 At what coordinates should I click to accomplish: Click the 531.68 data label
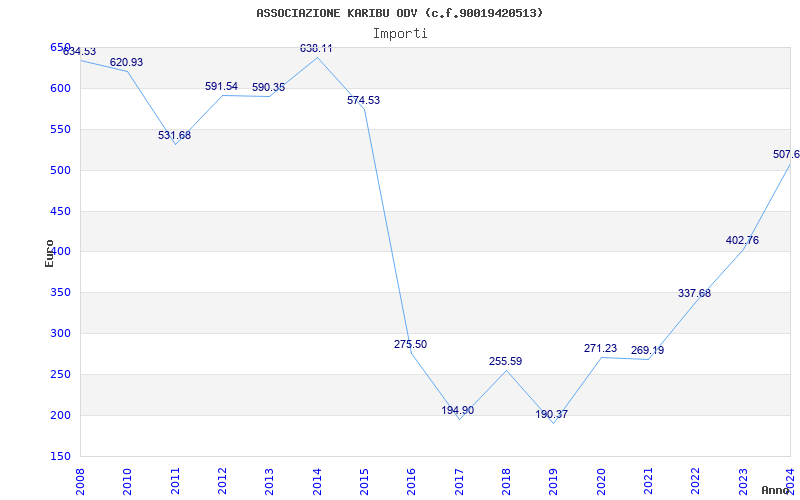(x=174, y=135)
